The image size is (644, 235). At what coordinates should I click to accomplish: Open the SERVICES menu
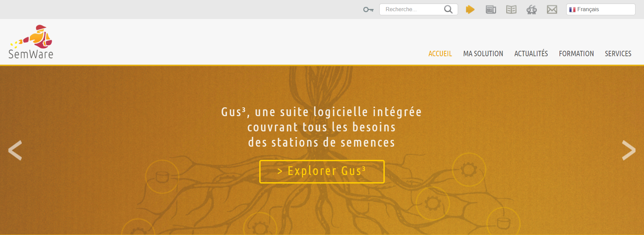618,54
